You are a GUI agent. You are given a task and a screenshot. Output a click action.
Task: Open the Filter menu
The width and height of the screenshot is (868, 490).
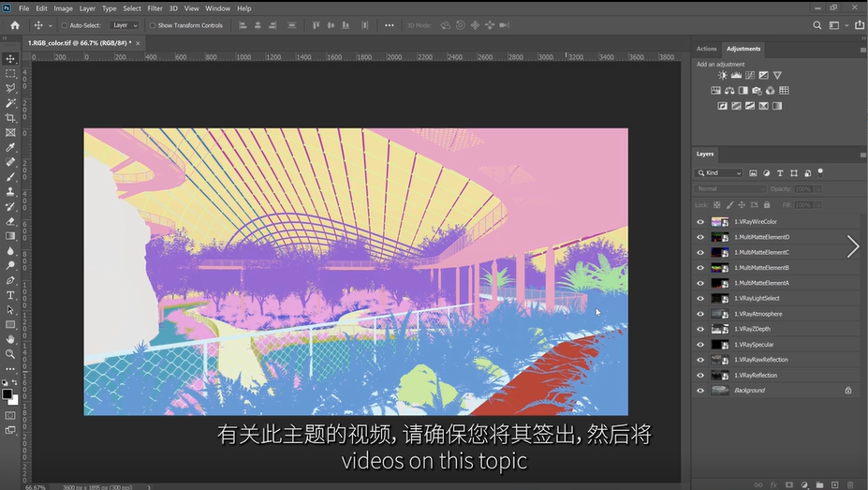tap(154, 8)
